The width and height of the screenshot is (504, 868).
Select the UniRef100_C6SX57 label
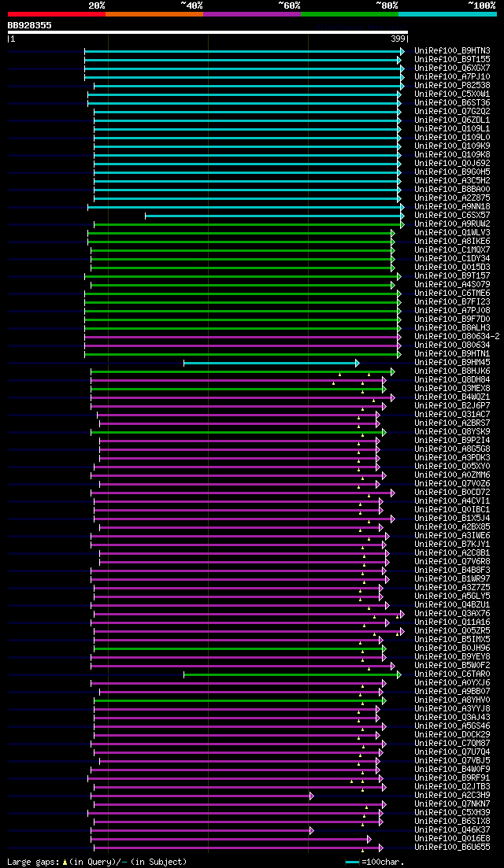(x=452, y=216)
